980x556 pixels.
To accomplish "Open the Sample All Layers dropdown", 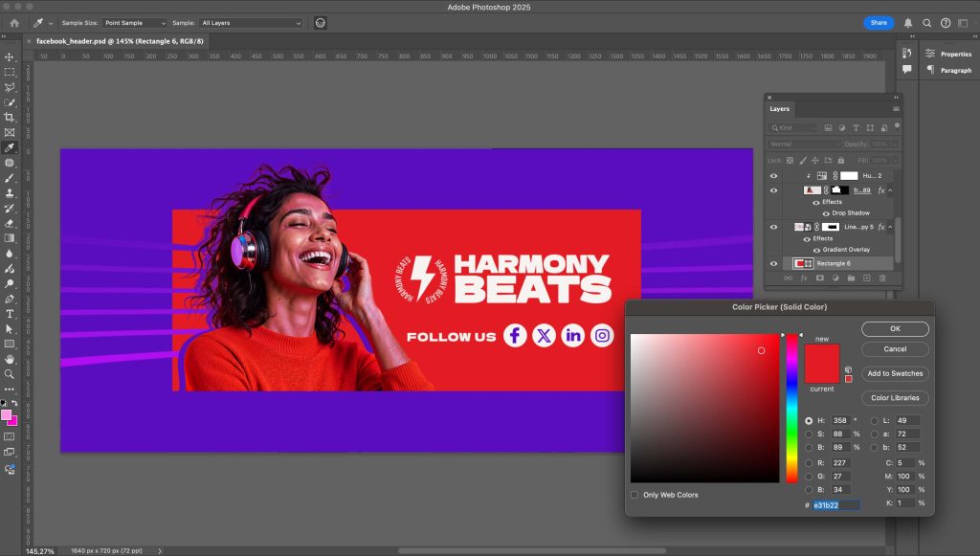I will [x=252, y=22].
